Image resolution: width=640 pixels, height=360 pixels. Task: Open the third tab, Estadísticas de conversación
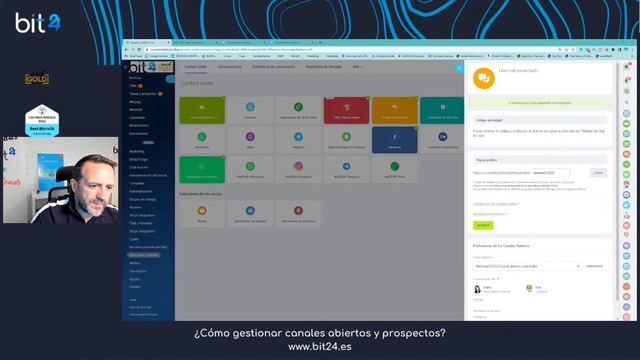(273, 67)
